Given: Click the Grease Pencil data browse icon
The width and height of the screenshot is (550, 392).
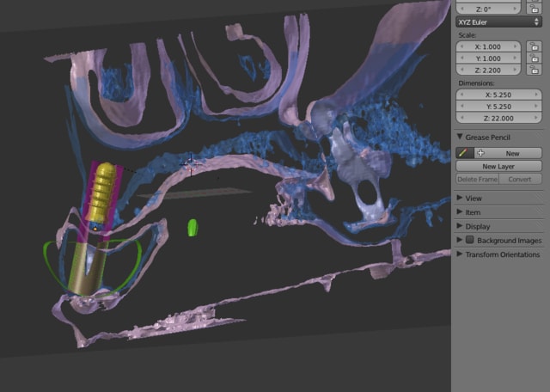Looking at the screenshot, I should point(463,152).
